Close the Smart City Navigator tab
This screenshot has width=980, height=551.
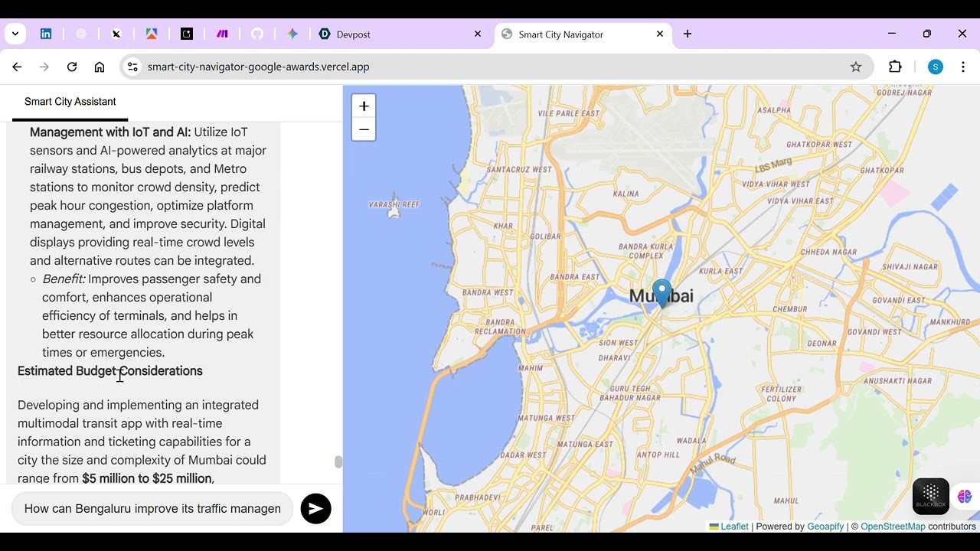click(x=660, y=34)
